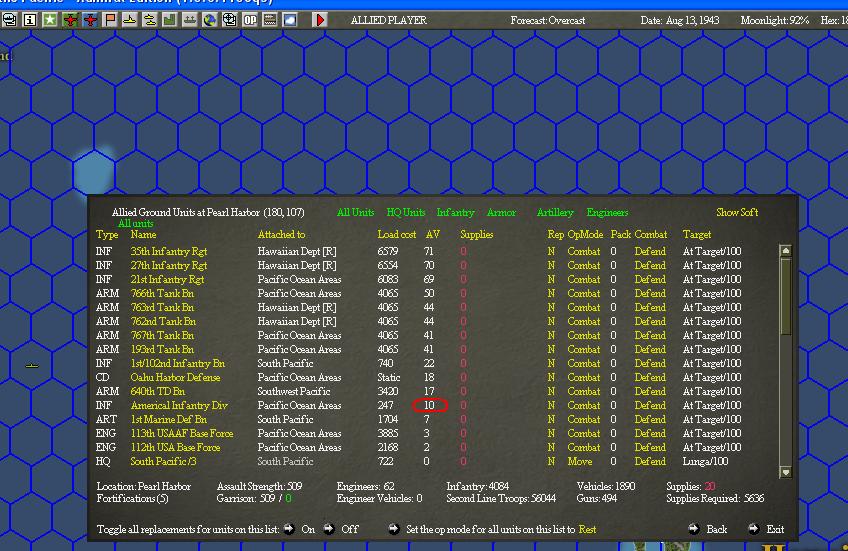The width and height of the screenshot is (848, 551).
Task: Click the red play end-turn arrow
Action: [320, 20]
